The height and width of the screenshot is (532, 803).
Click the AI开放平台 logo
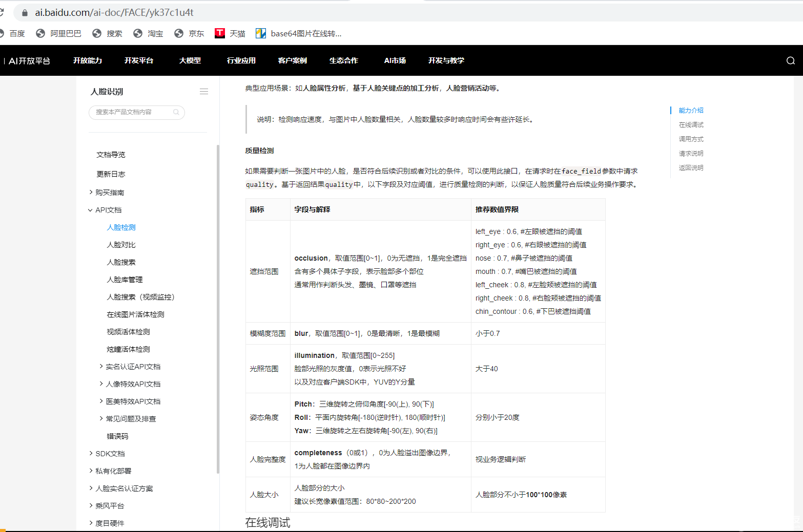28,61
